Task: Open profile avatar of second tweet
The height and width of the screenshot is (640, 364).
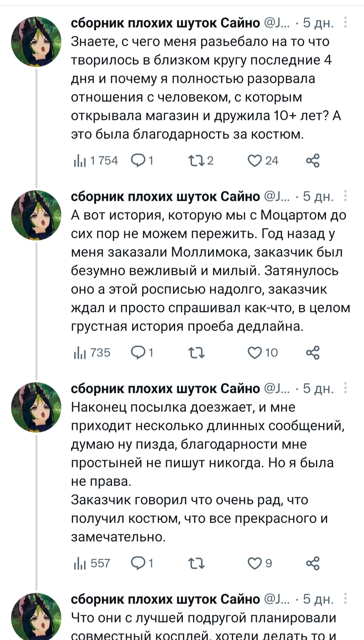Action: tap(36, 215)
